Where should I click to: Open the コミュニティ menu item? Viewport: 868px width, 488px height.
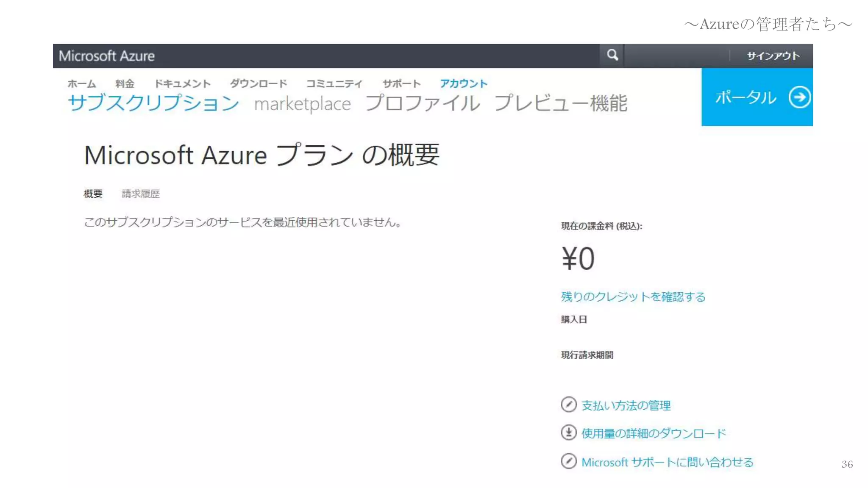(x=334, y=83)
